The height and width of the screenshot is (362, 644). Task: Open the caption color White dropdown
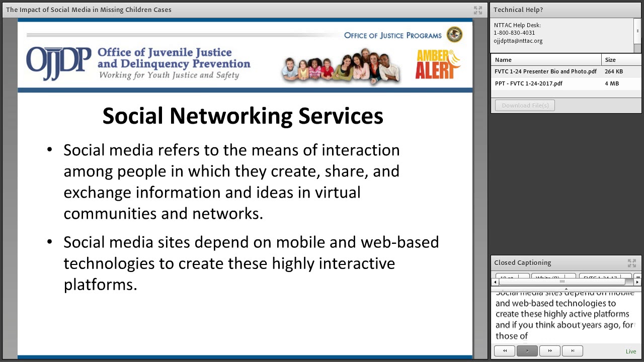(553, 277)
